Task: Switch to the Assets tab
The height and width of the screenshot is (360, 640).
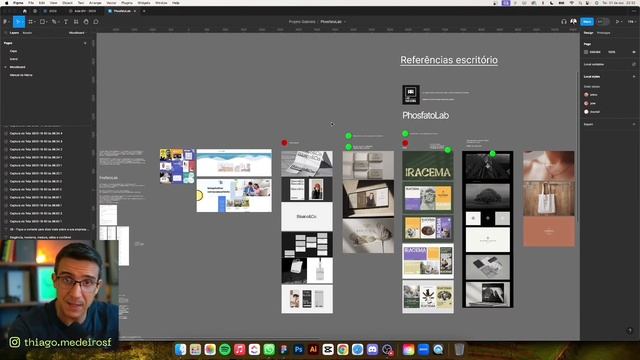Action: click(27, 33)
